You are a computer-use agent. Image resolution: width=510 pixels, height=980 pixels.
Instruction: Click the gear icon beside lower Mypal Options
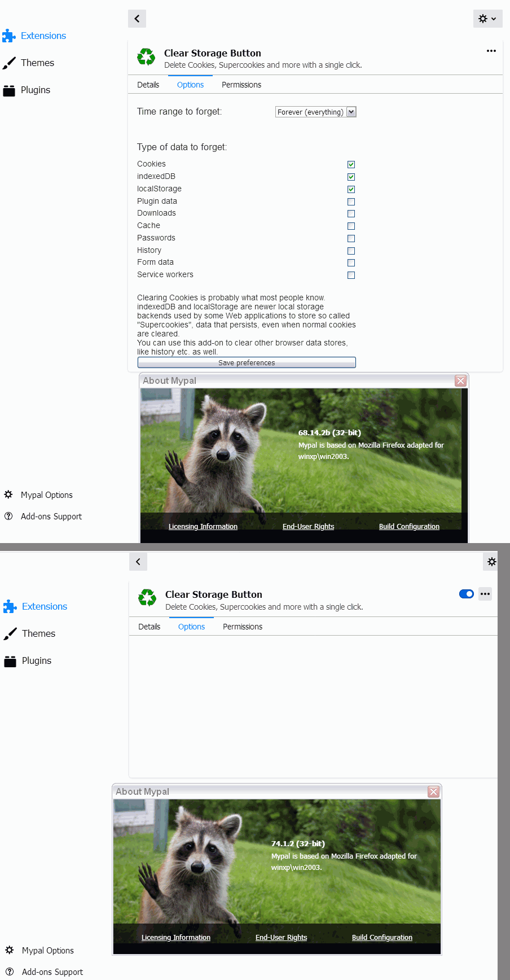(10, 950)
